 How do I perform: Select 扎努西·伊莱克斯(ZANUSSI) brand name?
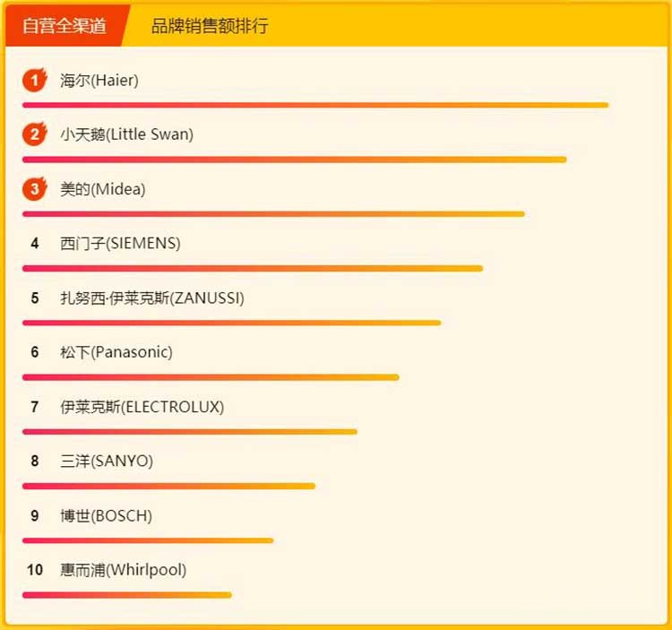coord(151,298)
